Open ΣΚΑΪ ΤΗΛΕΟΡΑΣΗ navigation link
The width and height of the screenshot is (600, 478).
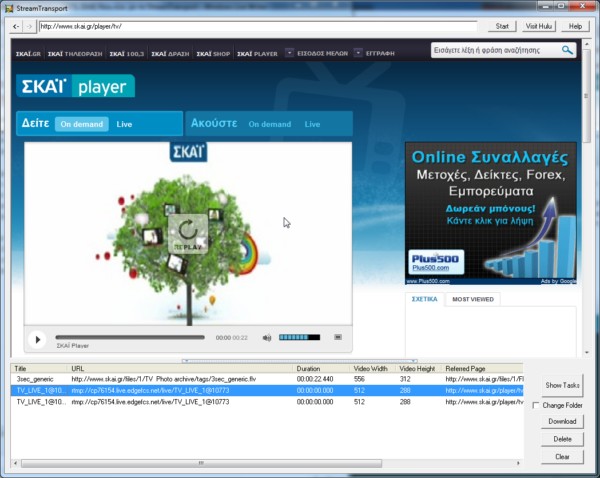pos(75,54)
